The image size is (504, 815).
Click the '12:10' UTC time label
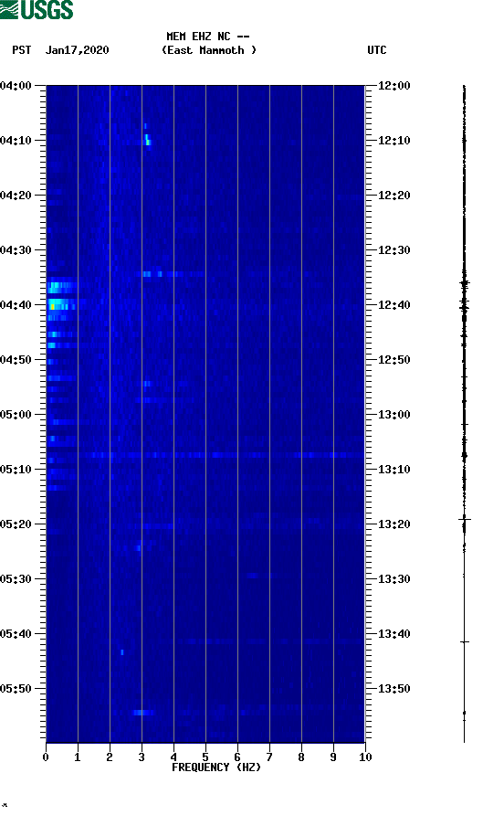pyautogui.click(x=394, y=141)
